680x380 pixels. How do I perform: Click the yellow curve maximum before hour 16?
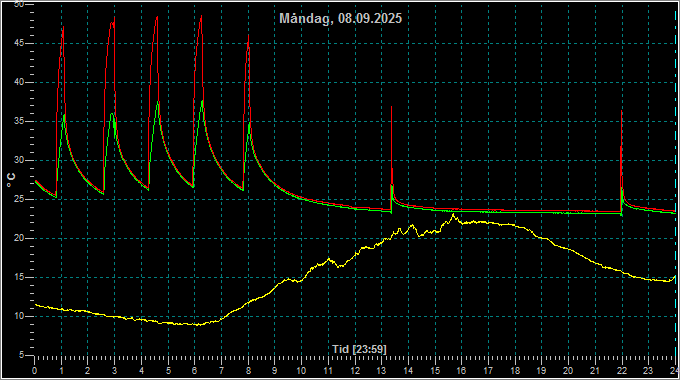[453, 214]
